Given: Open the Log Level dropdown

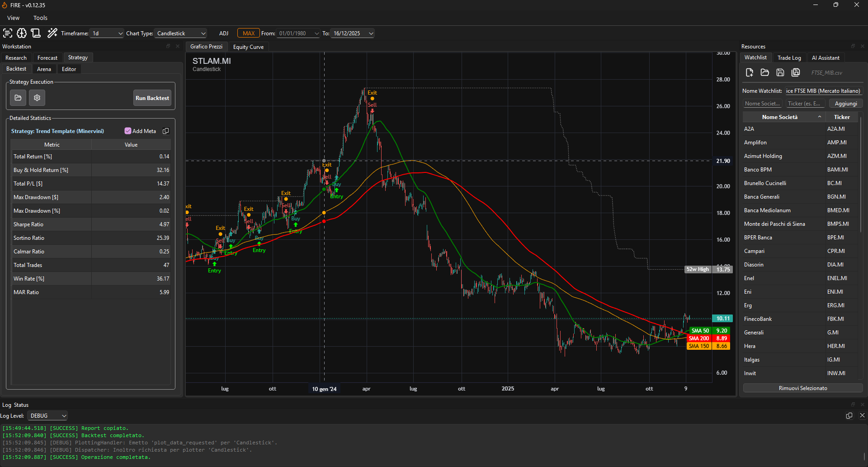Looking at the screenshot, I should click(x=48, y=416).
